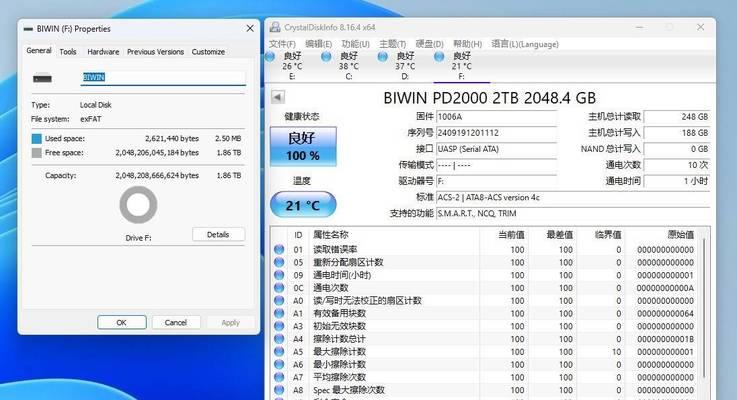Click the serial number 2409191201112 field
Image resolution: width=737 pixels, height=400 pixels.
(496, 133)
